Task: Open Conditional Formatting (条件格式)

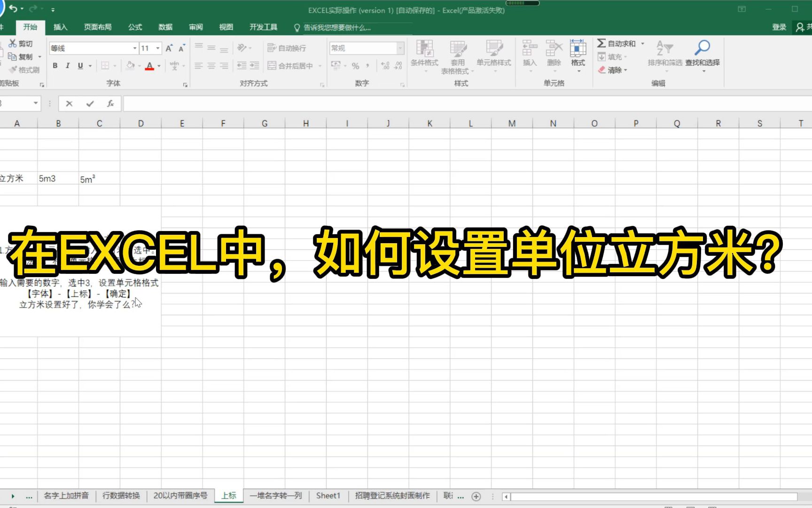Action: (424, 56)
